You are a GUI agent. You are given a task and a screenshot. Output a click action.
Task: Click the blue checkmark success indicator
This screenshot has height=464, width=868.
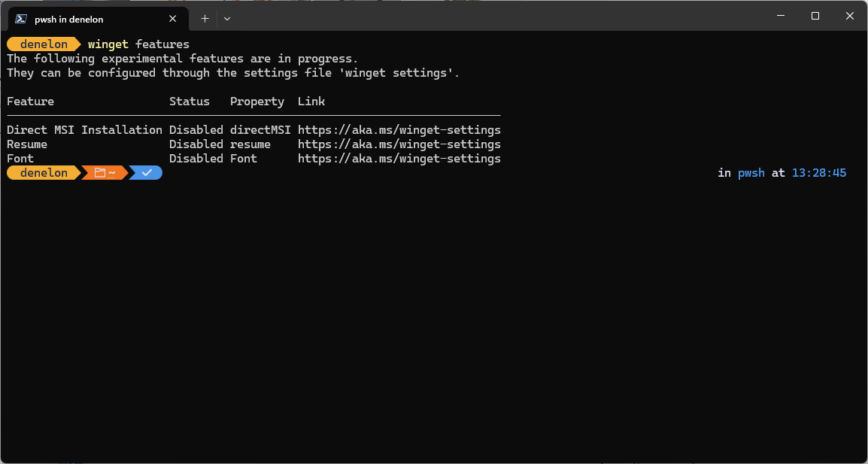pos(145,172)
